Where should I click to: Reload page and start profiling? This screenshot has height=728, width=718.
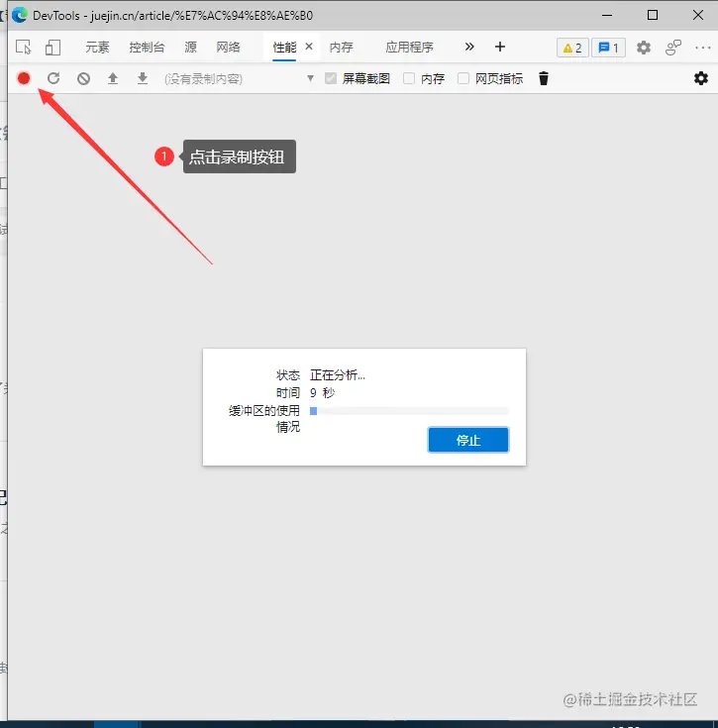(53, 78)
